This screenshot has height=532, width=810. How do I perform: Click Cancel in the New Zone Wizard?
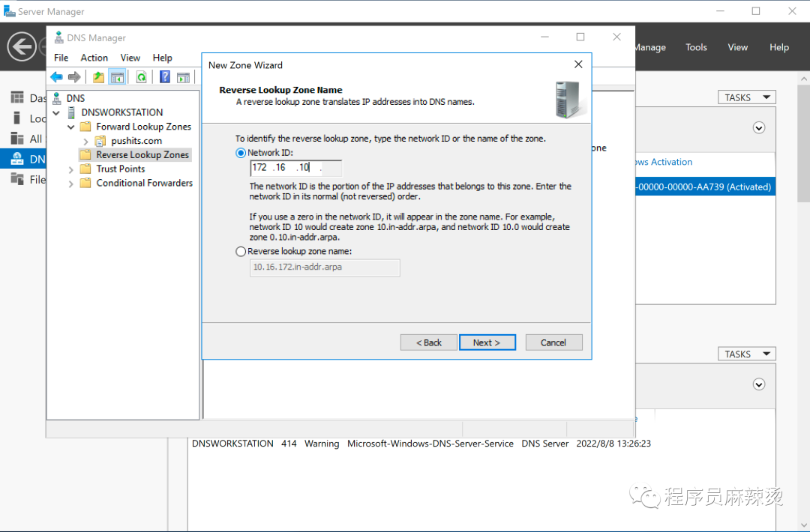coord(553,342)
